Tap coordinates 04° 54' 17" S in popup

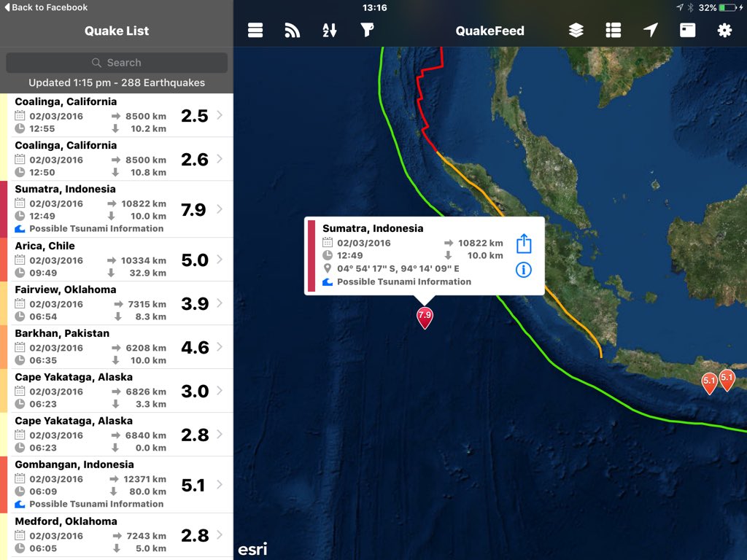tap(398, 268)
